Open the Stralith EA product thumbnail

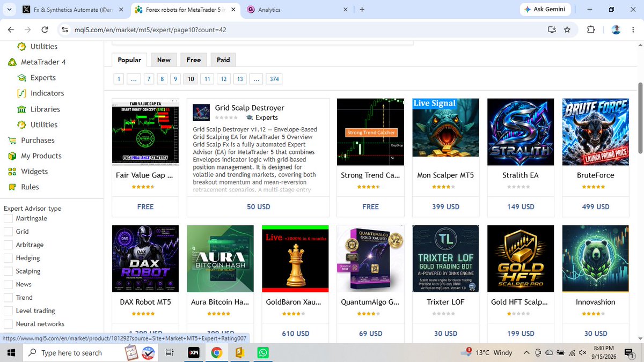tap(521, 132)
